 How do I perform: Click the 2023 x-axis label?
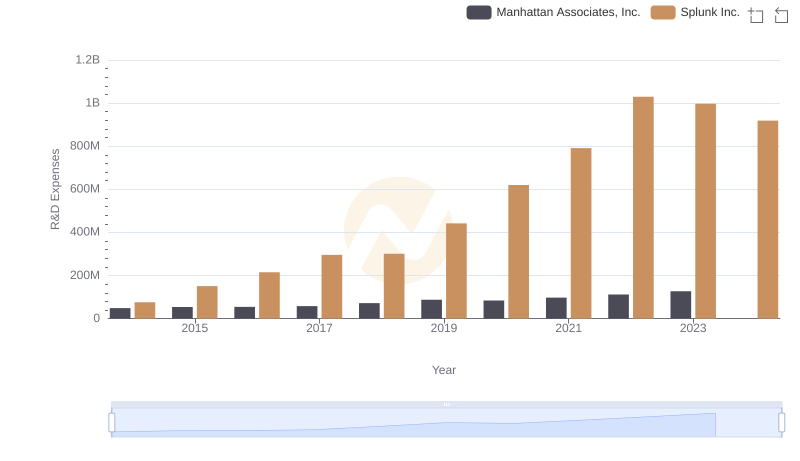[x=693, y=328]
